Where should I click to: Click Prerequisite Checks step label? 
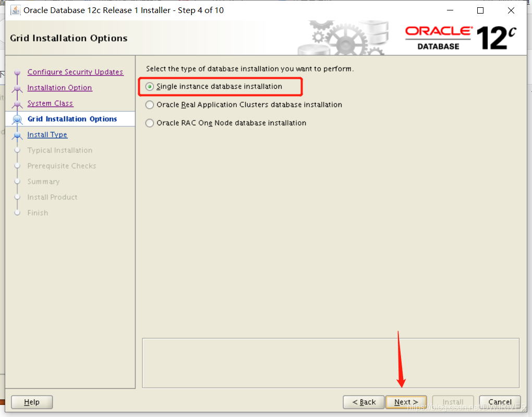click(x=62, y=166)
